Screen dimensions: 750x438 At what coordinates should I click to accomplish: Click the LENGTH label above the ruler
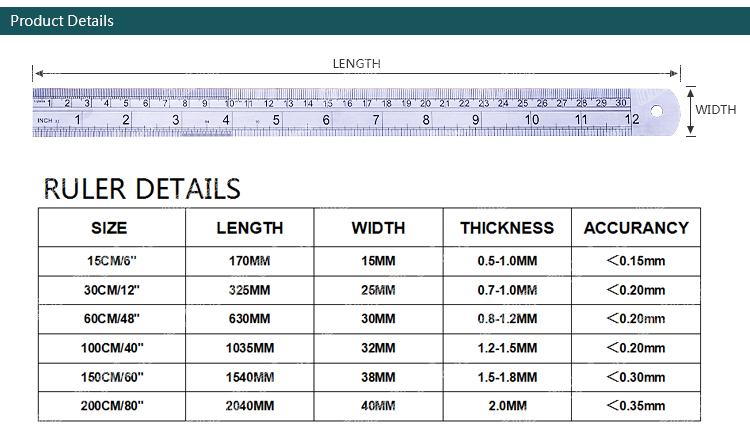(356, 64)
